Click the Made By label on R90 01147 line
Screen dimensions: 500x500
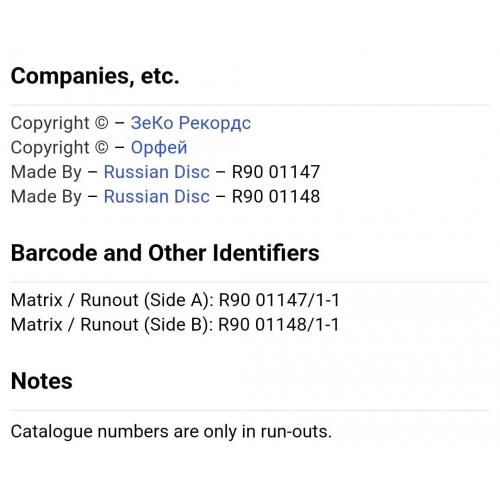(x=46, y=172)
